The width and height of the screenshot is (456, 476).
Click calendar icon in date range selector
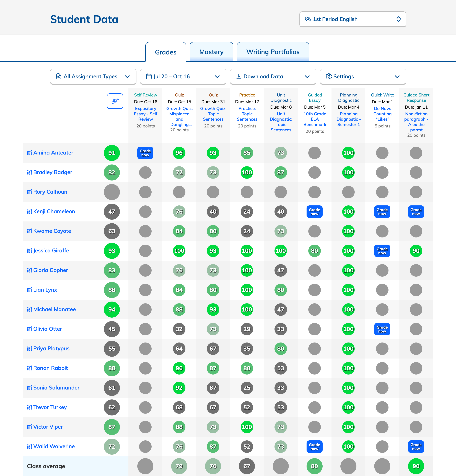click(x=149, y=77)
